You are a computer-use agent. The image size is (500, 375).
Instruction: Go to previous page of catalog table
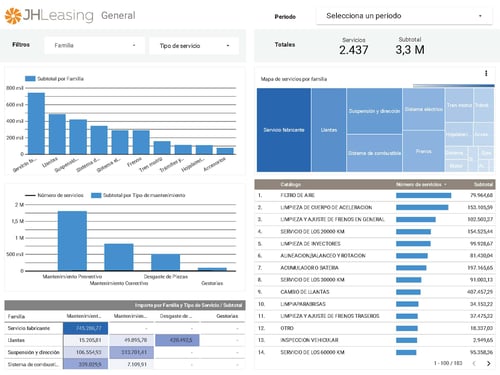pyautogui.click(x=474, y=363)
